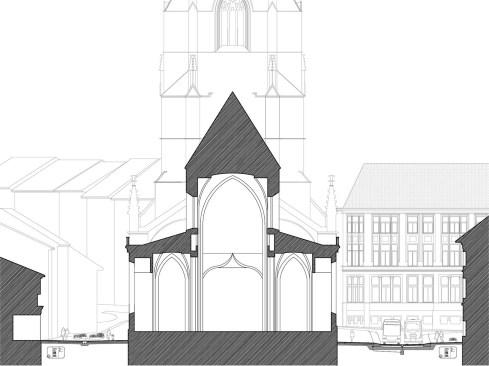Select the left bus on the street
The width and height of the screenshot is (489, 366).
tap(392, 331)
